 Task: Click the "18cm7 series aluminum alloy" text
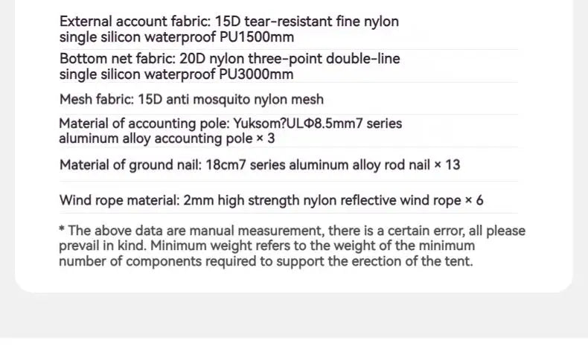pos(290,165)
